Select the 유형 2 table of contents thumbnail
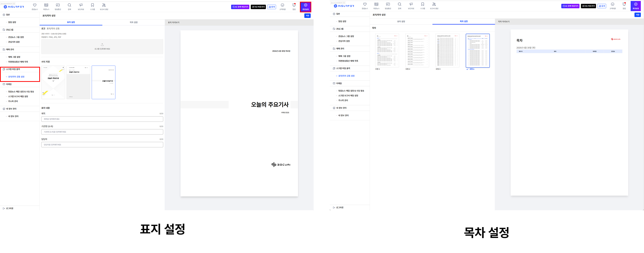This screenshot has height=253, width=644. (x=417, y=51)
